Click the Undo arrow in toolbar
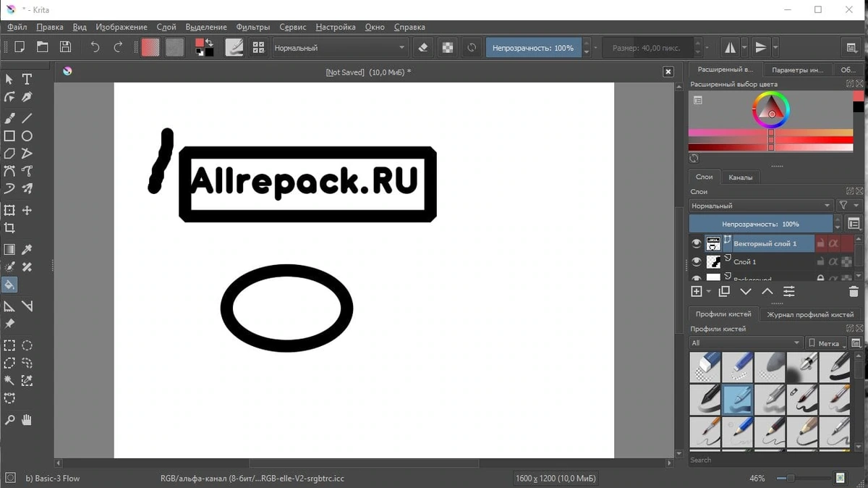The height and width of the screenshot is (488, 868). (x=95, y=47)
